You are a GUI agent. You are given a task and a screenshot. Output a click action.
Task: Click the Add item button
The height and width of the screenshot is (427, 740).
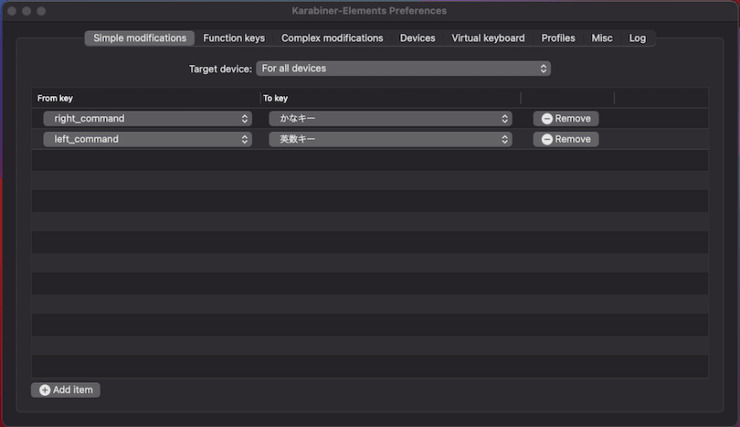66,390
